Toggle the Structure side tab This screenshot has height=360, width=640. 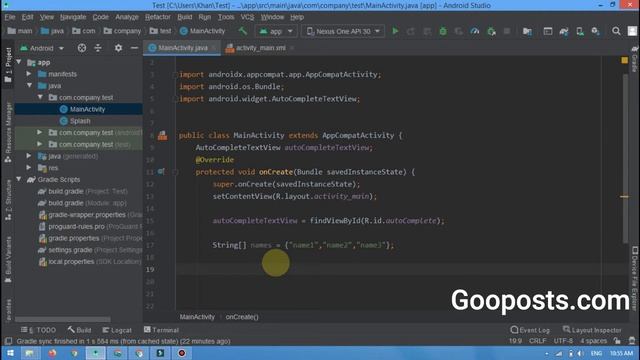tap(8, 200)
